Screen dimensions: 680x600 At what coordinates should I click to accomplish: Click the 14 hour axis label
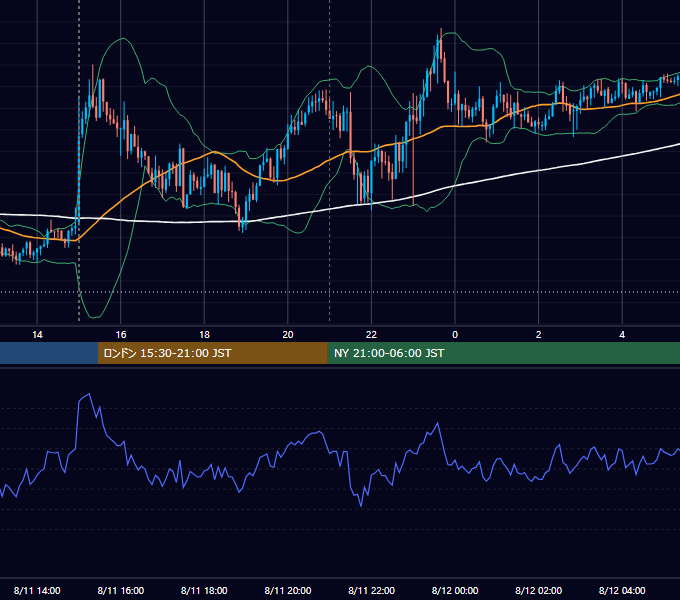pos(37,335)
